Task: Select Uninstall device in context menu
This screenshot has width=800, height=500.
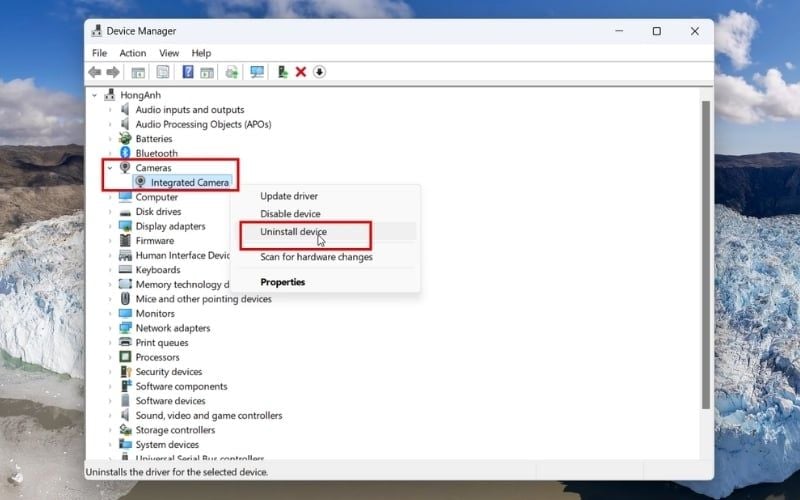Action: pos(325,231)
